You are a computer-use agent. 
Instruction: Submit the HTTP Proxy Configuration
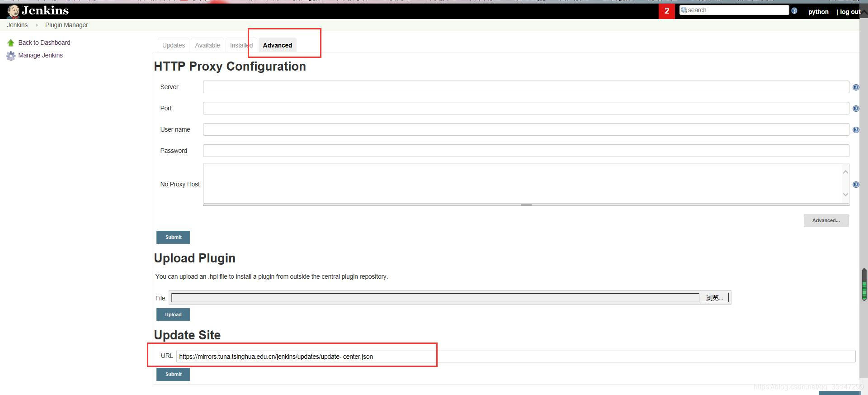coord(173,237)
